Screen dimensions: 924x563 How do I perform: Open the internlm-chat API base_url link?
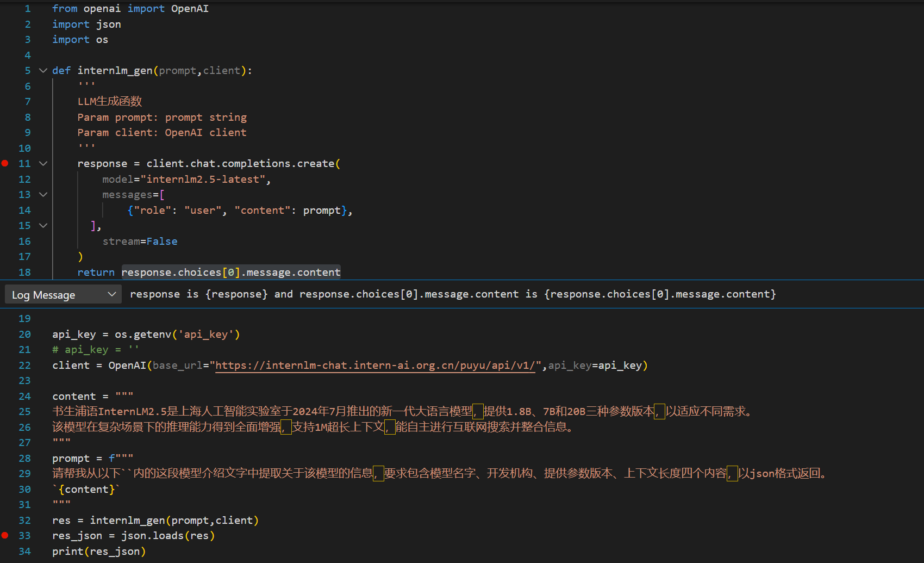(x=375, y=365)
